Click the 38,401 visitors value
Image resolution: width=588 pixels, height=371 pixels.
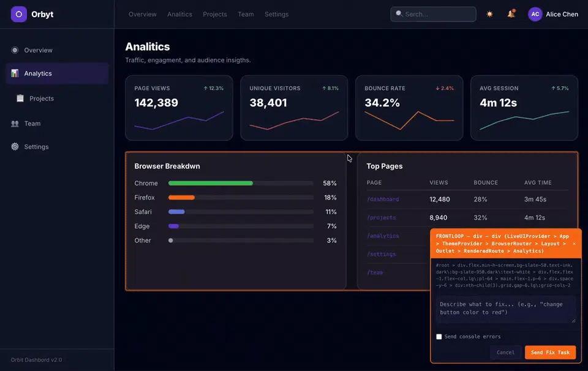point(268,103)
